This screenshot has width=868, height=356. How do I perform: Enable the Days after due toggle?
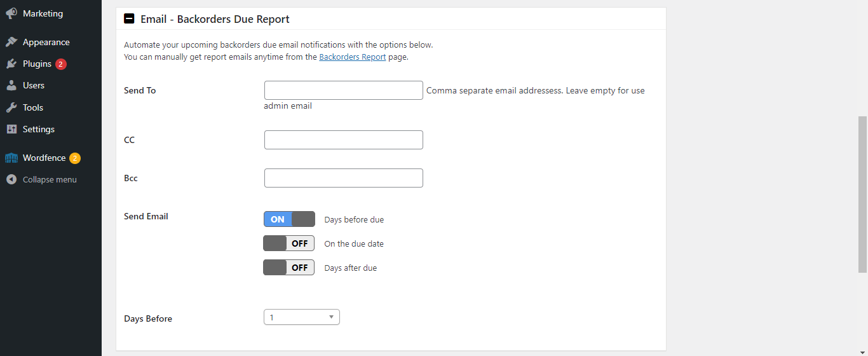pos(289,268)
